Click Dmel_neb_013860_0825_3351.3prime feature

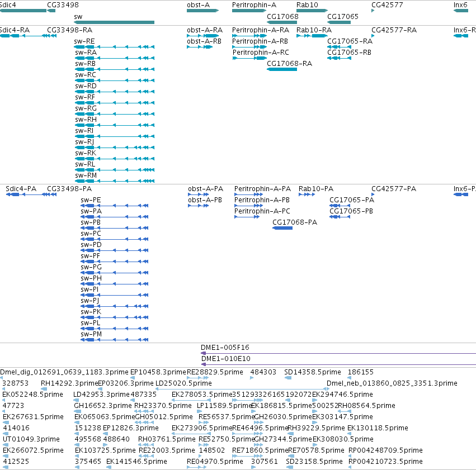point(328,389)
